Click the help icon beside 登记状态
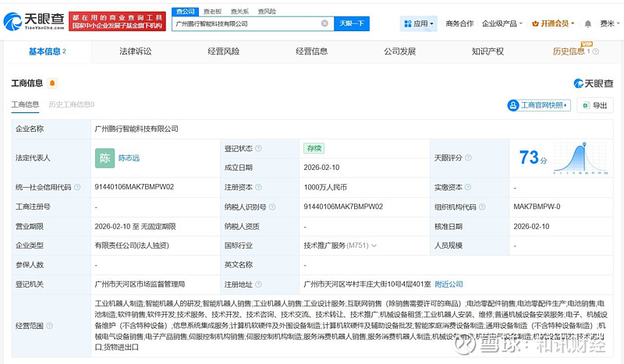624x364 pixels. [x=258, y=148]
